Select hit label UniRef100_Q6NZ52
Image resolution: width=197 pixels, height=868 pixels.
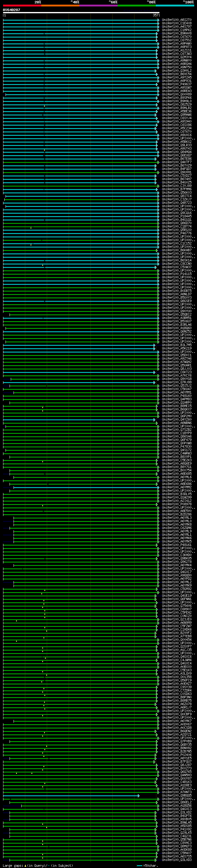click(177, 331)
